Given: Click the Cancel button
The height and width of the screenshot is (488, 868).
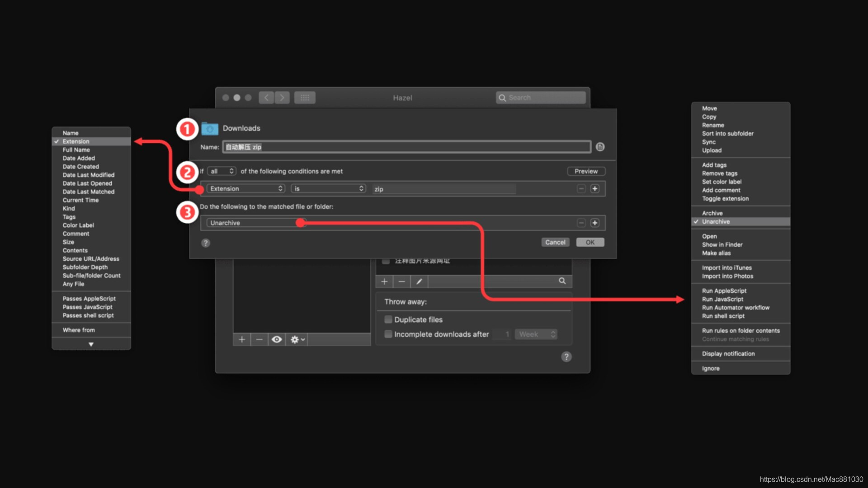Looking at the screenshot, I should tap(555, 243).
